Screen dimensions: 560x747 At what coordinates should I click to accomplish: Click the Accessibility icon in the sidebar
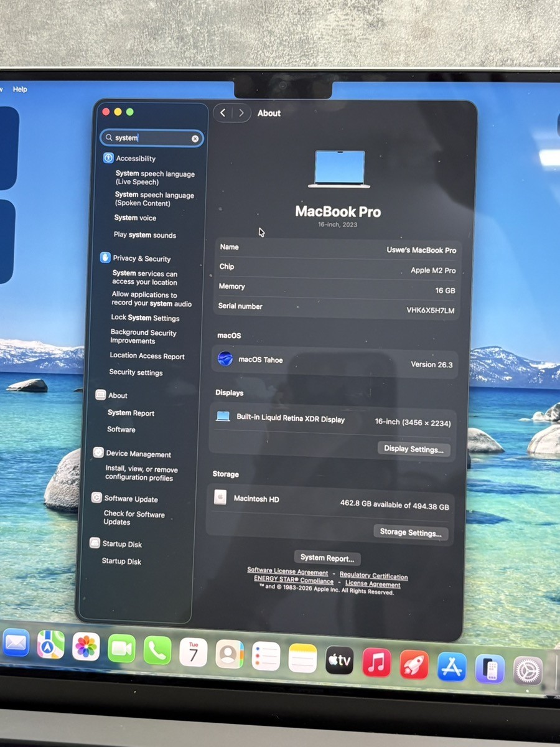point(108,158)
